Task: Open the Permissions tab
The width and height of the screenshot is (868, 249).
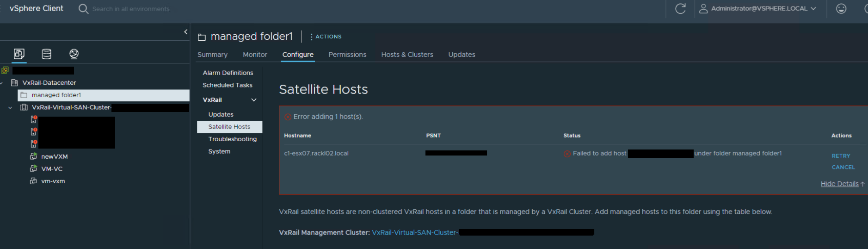Action: pos(347,55)
